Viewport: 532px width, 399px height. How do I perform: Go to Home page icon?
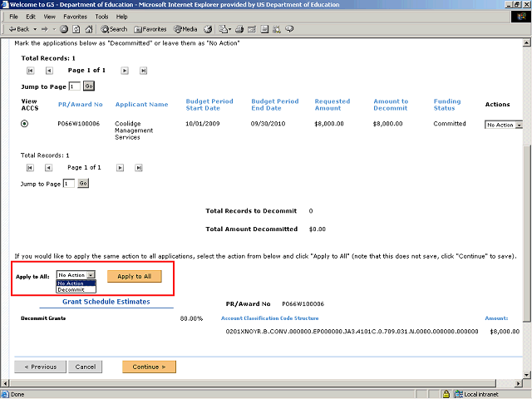click(89, 29)
